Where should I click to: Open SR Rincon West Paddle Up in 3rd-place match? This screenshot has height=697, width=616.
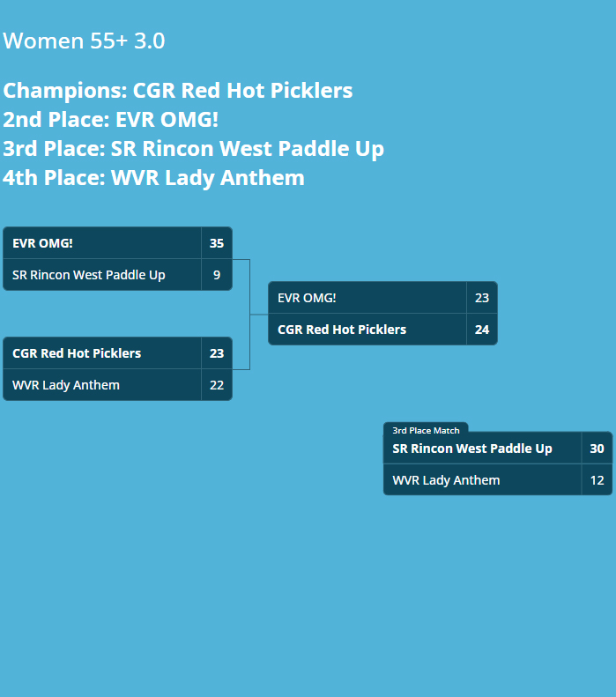tap(472, 449)
